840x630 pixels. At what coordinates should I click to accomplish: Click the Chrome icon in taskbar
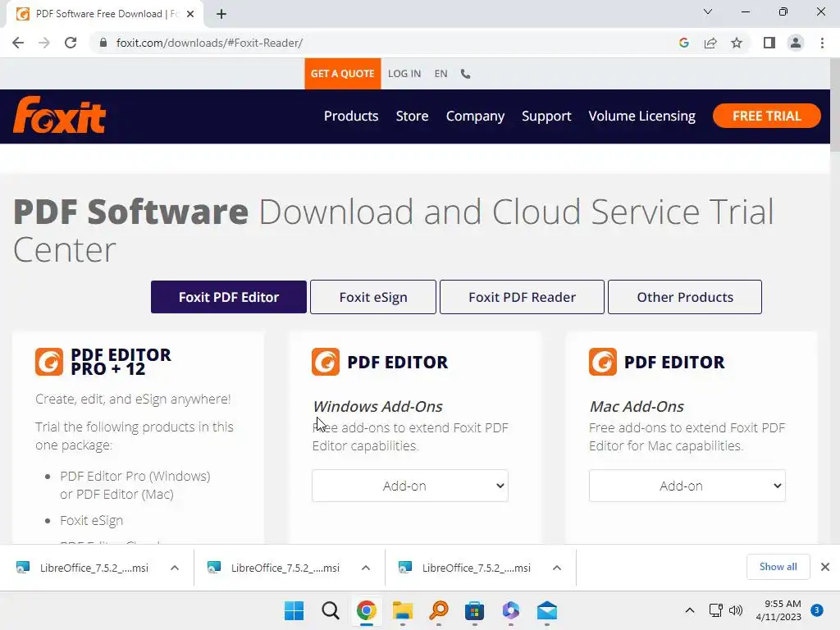(x=367, y=610)
